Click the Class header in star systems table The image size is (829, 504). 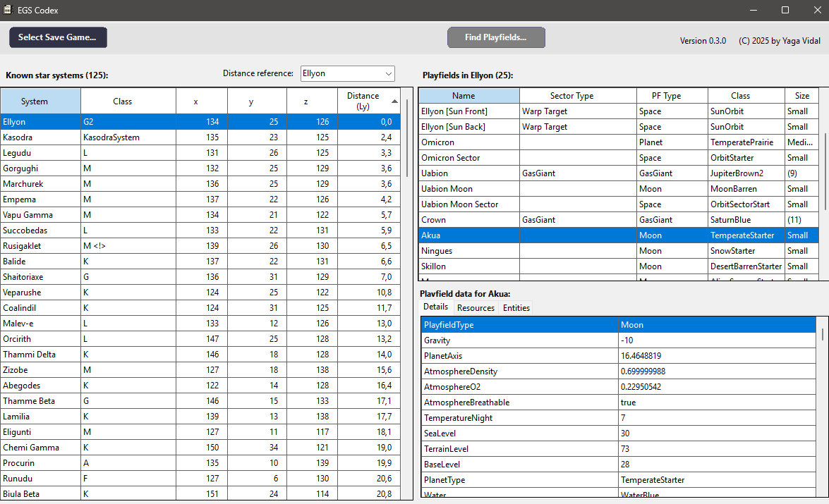coord(123,102)
